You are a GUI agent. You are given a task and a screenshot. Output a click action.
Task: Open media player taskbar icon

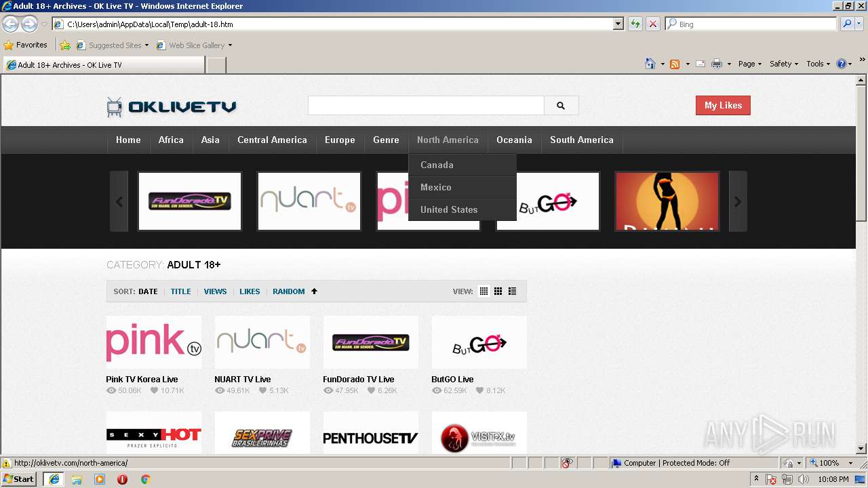(x=100, y=479)
